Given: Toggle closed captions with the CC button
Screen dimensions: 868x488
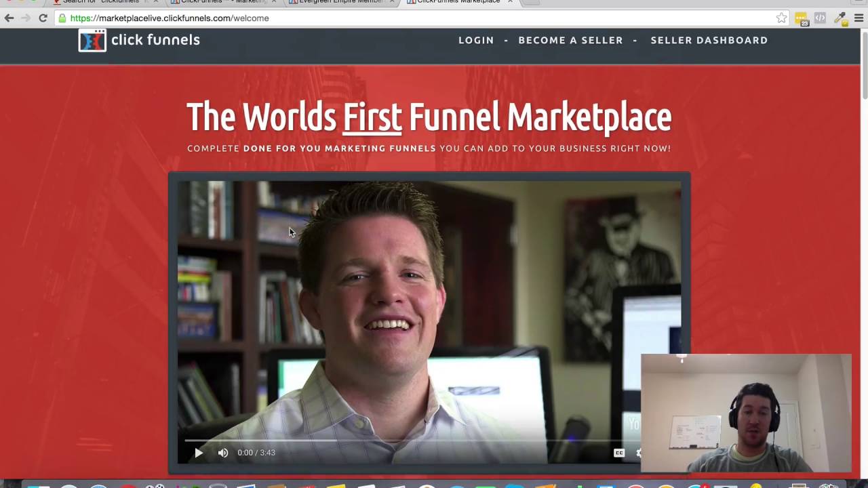Looking at the screenshot, I should coord(619,453).
